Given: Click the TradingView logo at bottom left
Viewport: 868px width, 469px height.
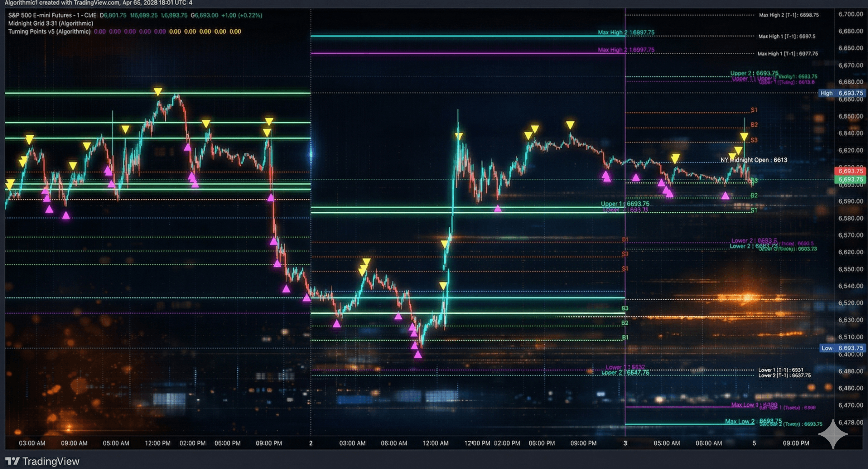Looking at the screenshot, I should tap(42, 461).
